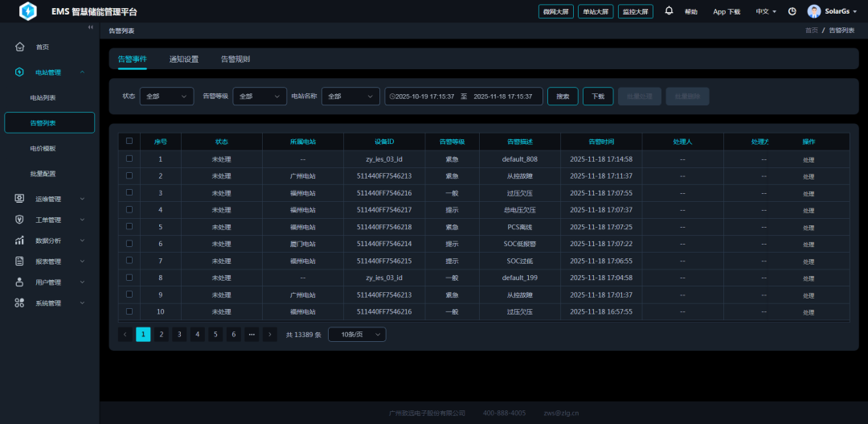
Task: Click the SolarGs user avatar
Action: (x=813, y=11)
